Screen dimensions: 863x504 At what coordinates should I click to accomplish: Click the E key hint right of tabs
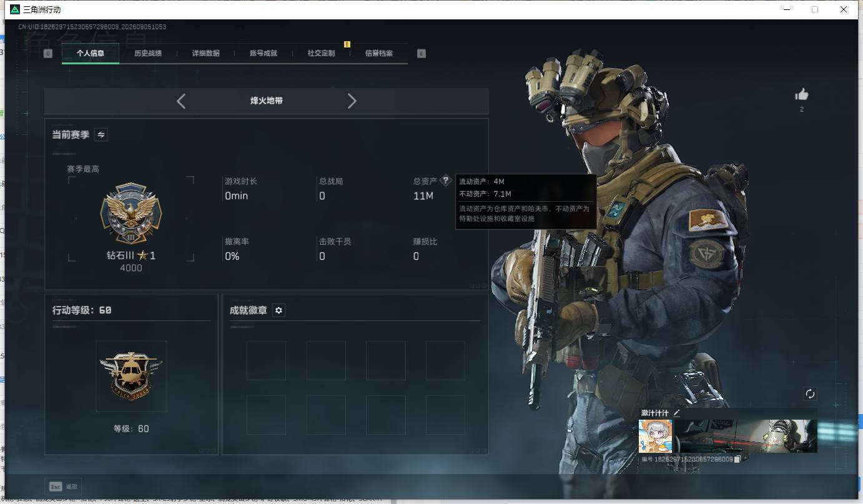tap(422, 54)
